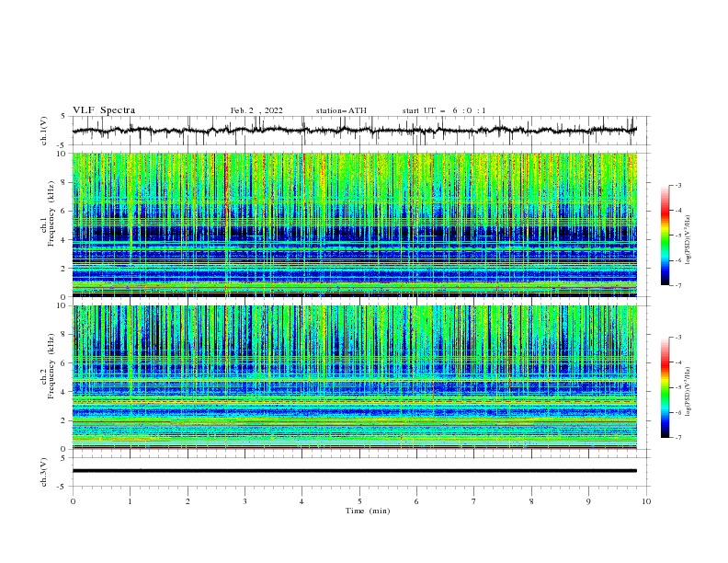Click the "5" tick on ch.1(V) axis
This screenshot has width=728, height=563.
(64, 117)
